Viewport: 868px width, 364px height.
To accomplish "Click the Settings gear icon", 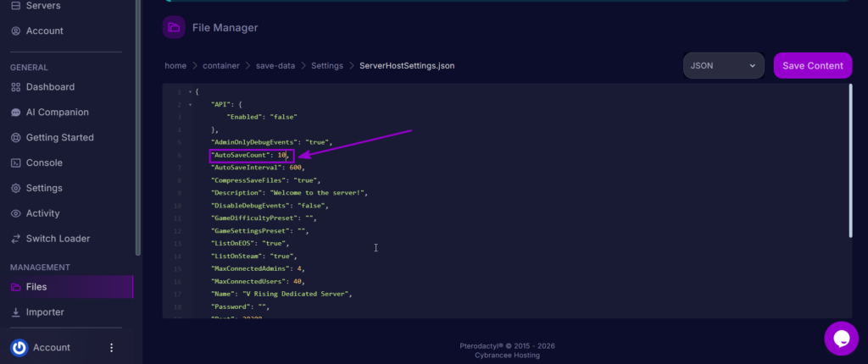I will point(16,188).
